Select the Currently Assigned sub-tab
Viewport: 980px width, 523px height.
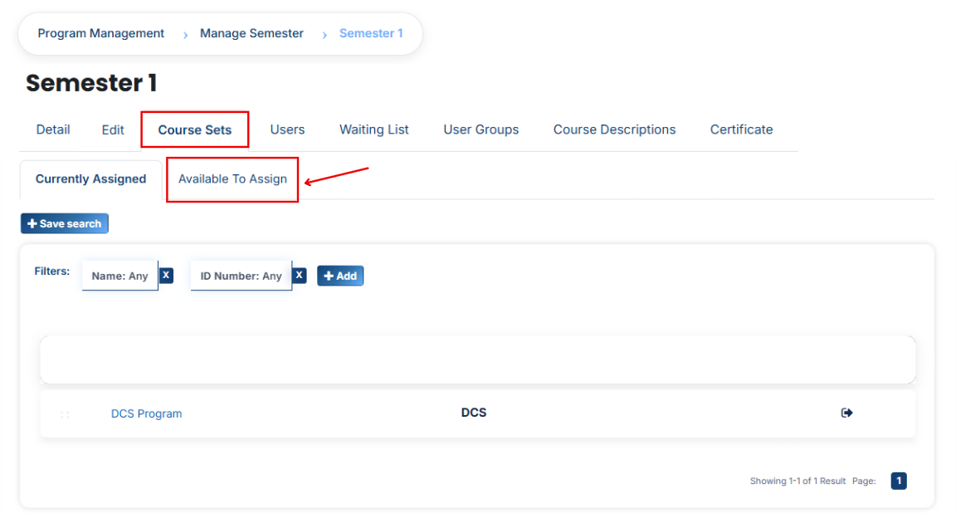91,179
